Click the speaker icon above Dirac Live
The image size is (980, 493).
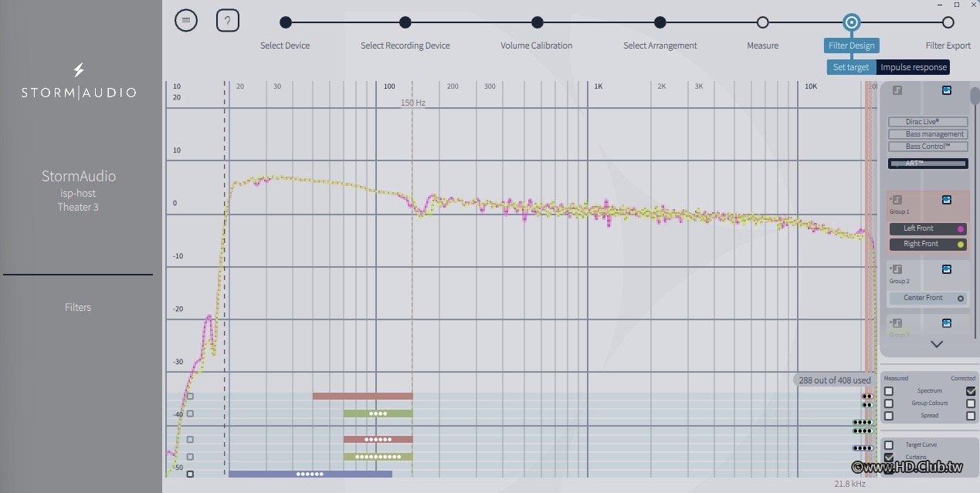897,90
